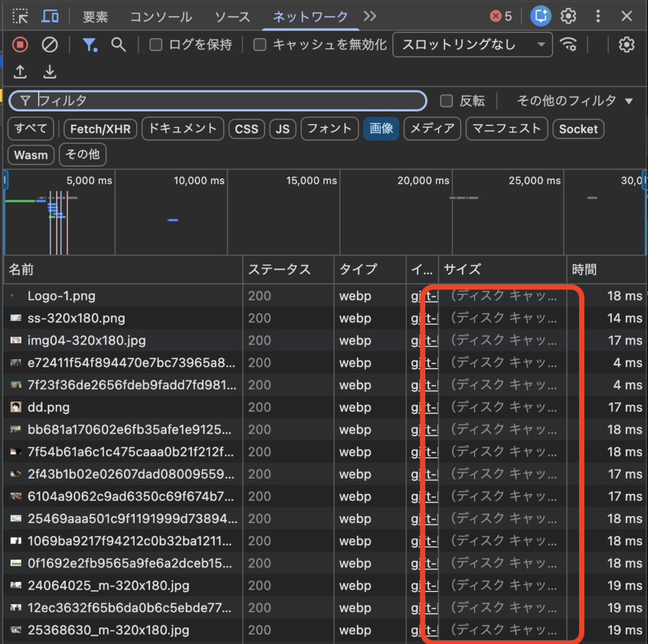648x644 pixels.
Task: Open network conditions via the wifi icon
Action: pos(568,44)
